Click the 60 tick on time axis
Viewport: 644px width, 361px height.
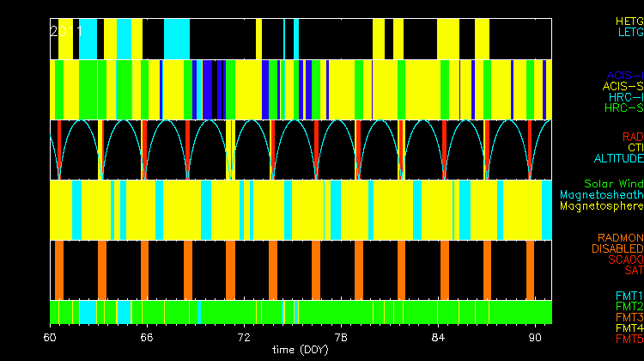[x=51, y=337]
